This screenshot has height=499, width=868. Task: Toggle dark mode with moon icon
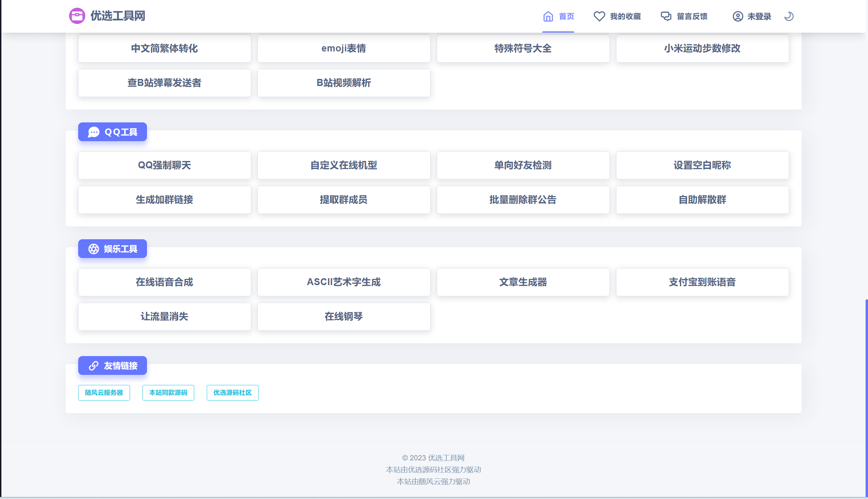point(789,16)
